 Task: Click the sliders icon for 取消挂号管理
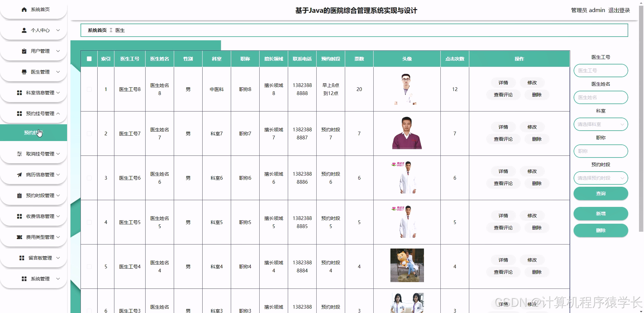19,154
